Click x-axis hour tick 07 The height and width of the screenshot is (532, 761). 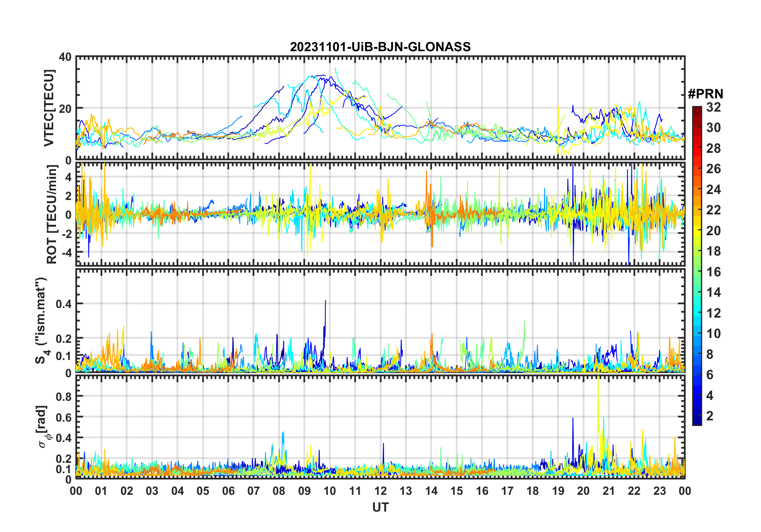tap(254, 491)
